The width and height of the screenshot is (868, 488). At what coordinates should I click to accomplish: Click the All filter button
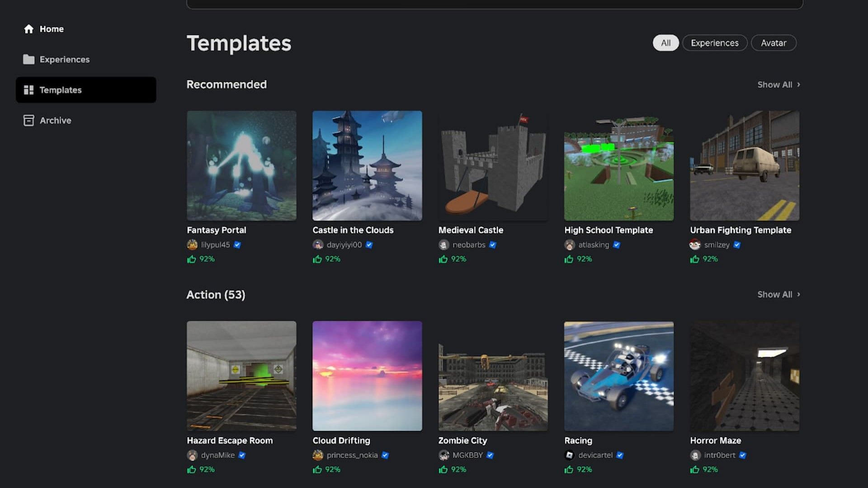pos(666,42)
